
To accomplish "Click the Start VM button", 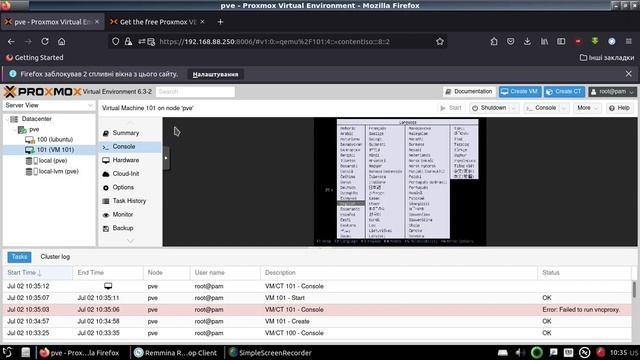I will click(451, 108).
